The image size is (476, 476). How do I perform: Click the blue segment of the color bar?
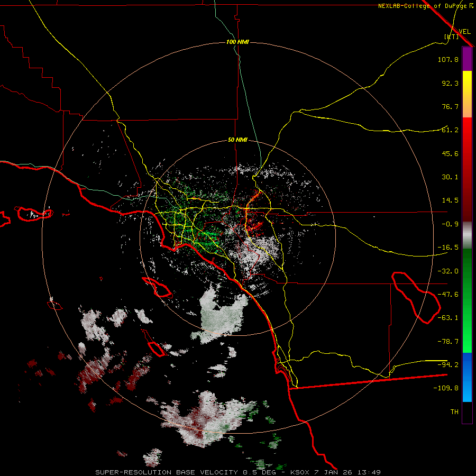click(x=467, y=377)
